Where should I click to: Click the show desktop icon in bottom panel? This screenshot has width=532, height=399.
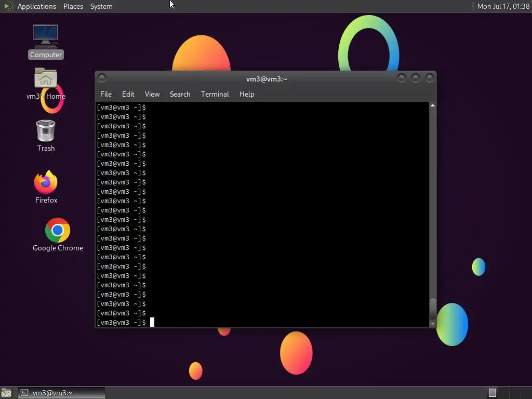pyautogui.click(x=6, y=393)
